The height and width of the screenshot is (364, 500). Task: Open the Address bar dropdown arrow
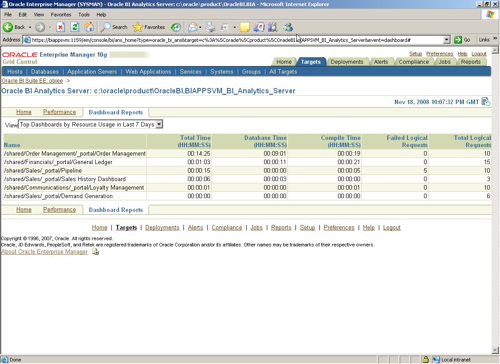point(447,40)
